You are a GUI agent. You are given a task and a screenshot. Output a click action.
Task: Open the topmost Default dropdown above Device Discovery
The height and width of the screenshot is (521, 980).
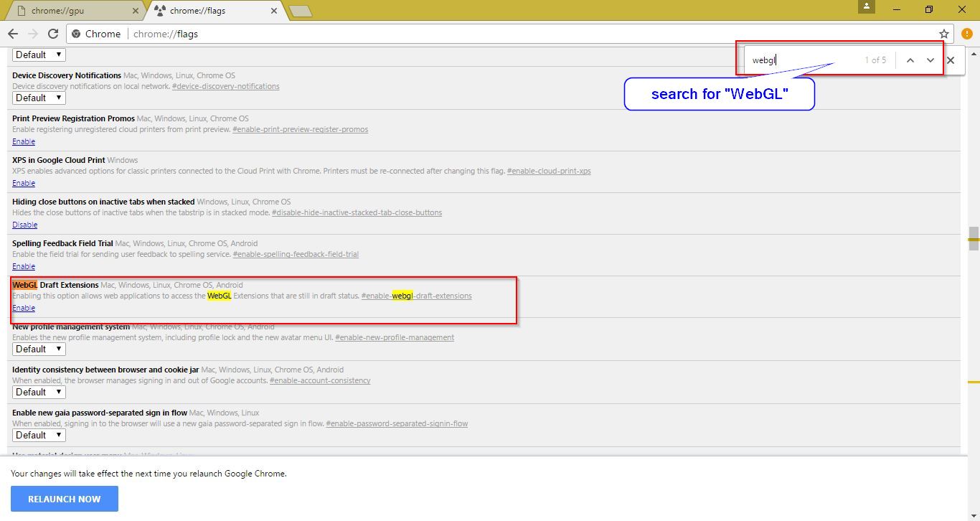point(39,55)
